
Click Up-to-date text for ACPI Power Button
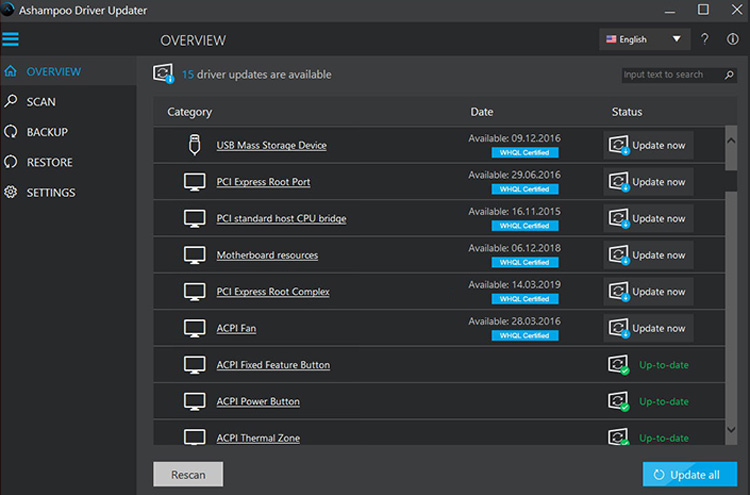pyautogui.click(x=664, y=402)
